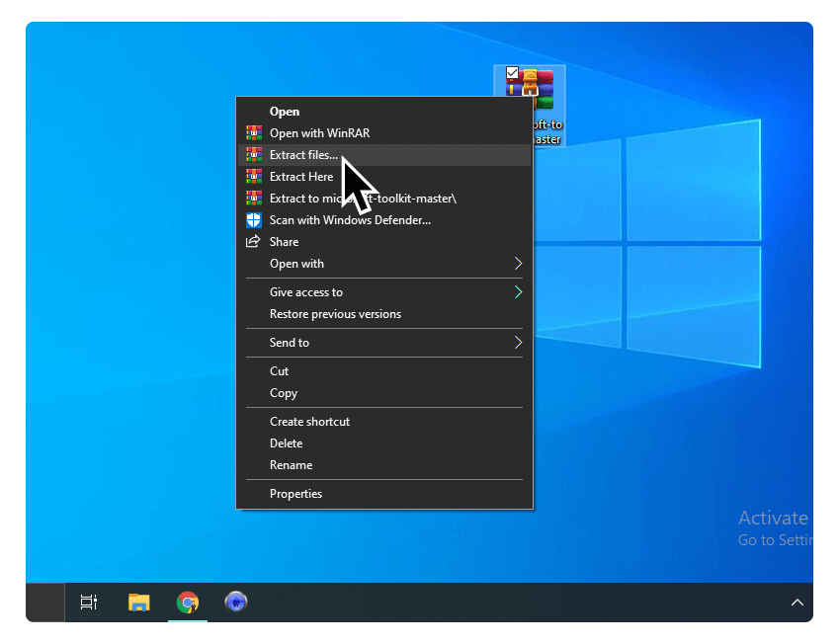Select Create shortcut option

click(x=384, y=422)
